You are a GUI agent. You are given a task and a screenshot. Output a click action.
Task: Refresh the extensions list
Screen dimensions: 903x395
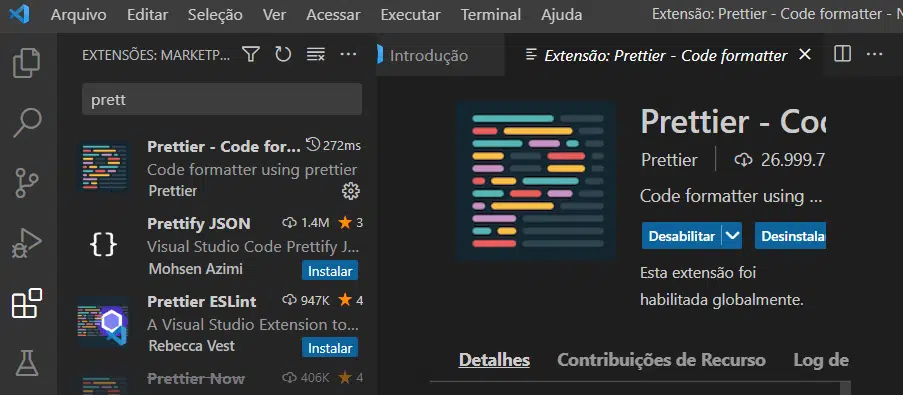[x=283, y=55]
